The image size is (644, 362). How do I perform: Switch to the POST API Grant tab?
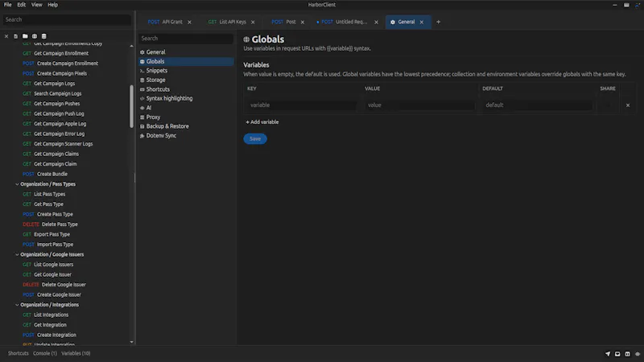coord(165,22)
